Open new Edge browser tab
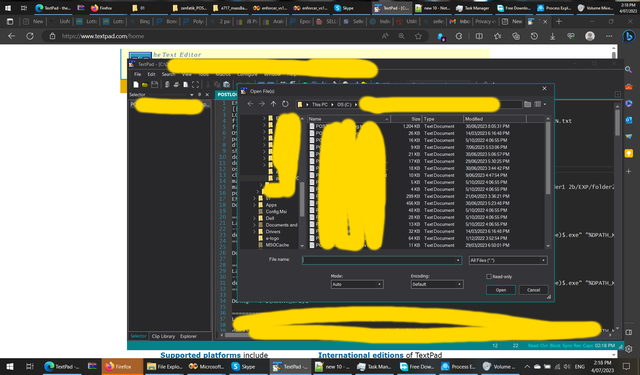The width and height of the screenshot is (640, 375). [559, 21]
